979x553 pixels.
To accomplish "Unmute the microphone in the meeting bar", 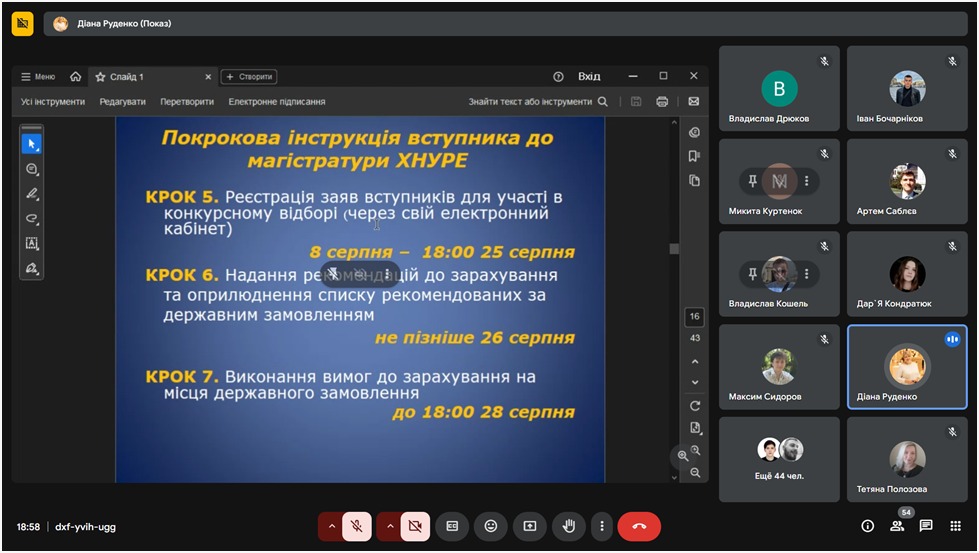I will click(x=357, y=526).
